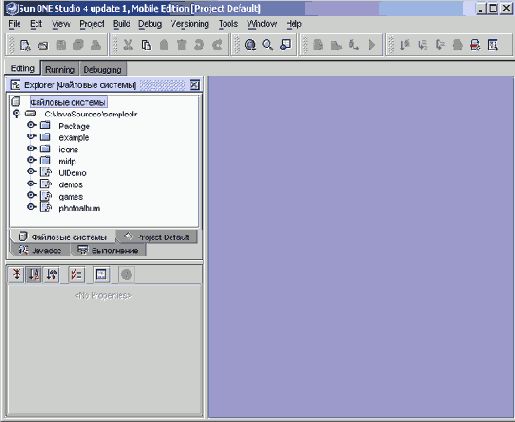The image size is (515, 422).
Task: Switch to the Debugging workspace tab
Action: (102, 69)
